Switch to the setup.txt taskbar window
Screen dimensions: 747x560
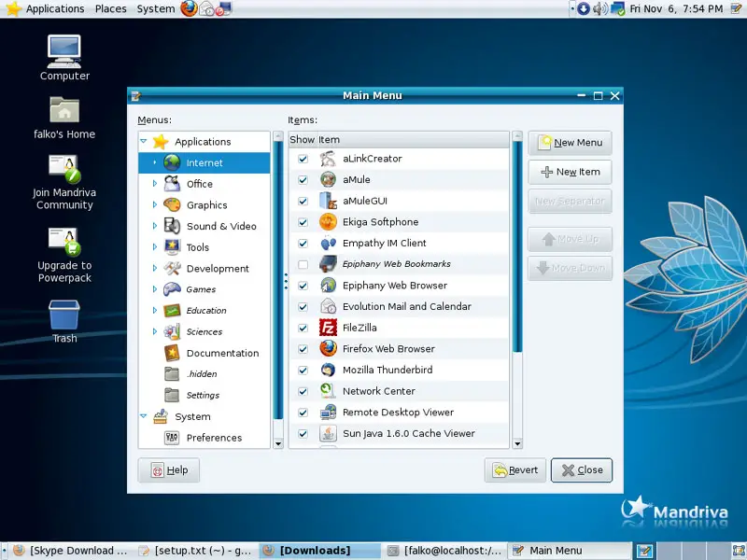(195, 551)
